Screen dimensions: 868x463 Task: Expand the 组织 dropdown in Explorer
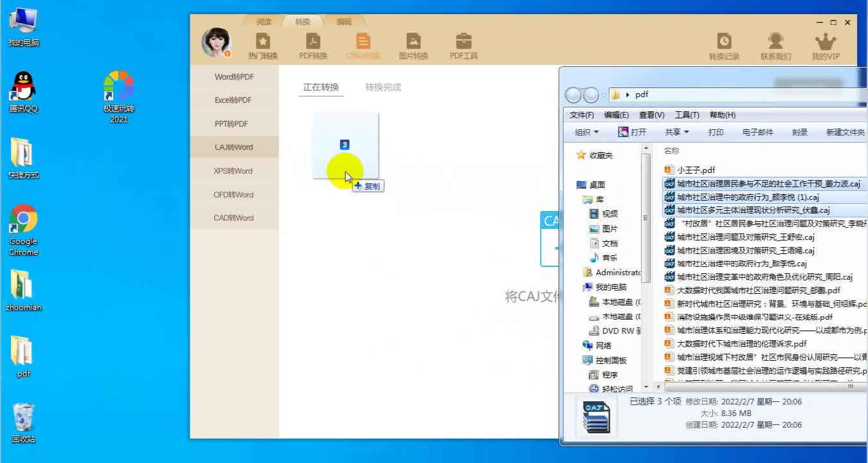[586, 132]
